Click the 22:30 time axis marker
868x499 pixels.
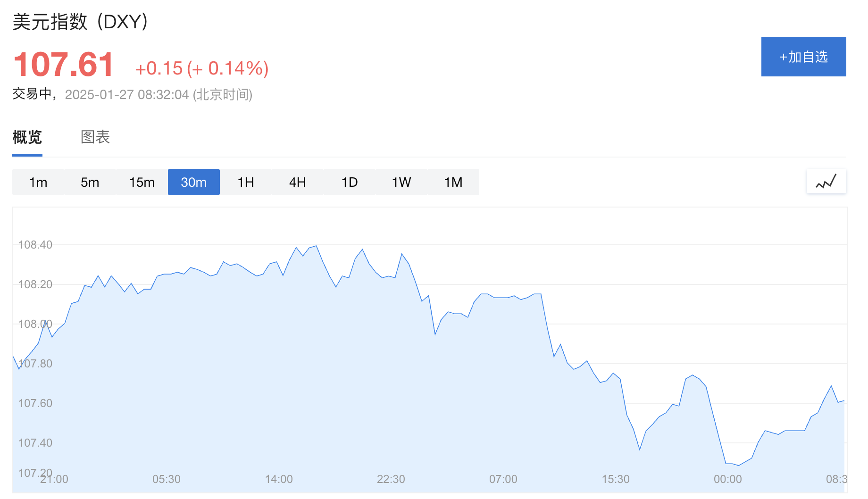tap(391, 479)
